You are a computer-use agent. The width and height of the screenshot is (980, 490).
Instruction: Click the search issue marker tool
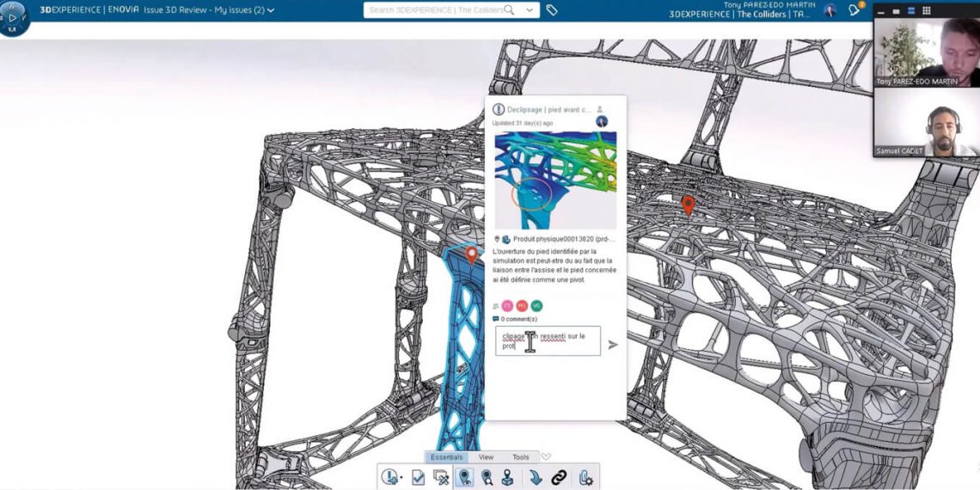click(487, 477)
